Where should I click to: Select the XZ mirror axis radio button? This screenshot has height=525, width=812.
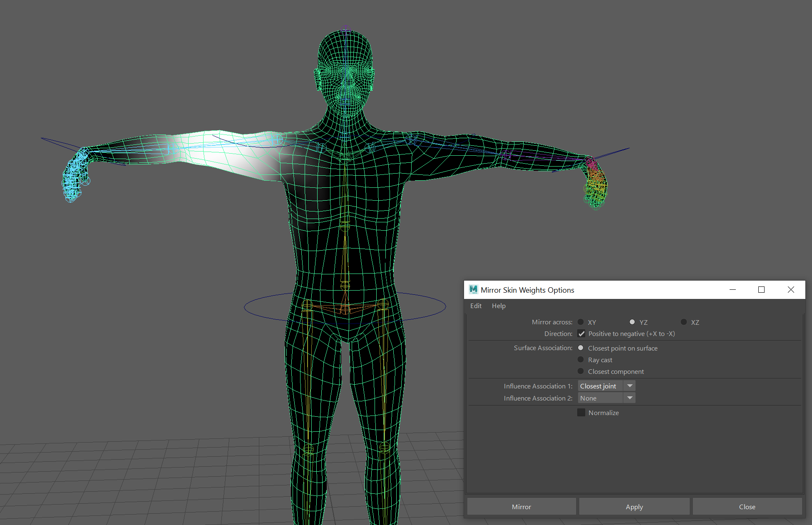(684, 322)
